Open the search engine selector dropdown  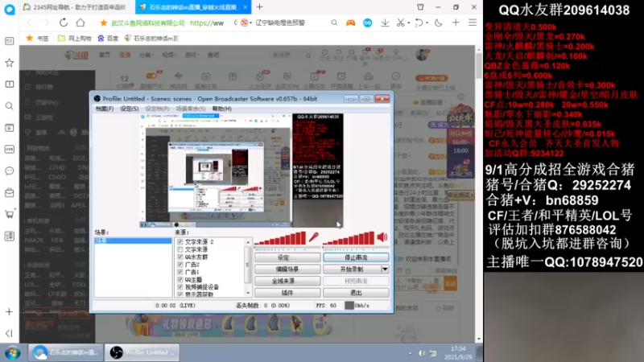[251, 23]
